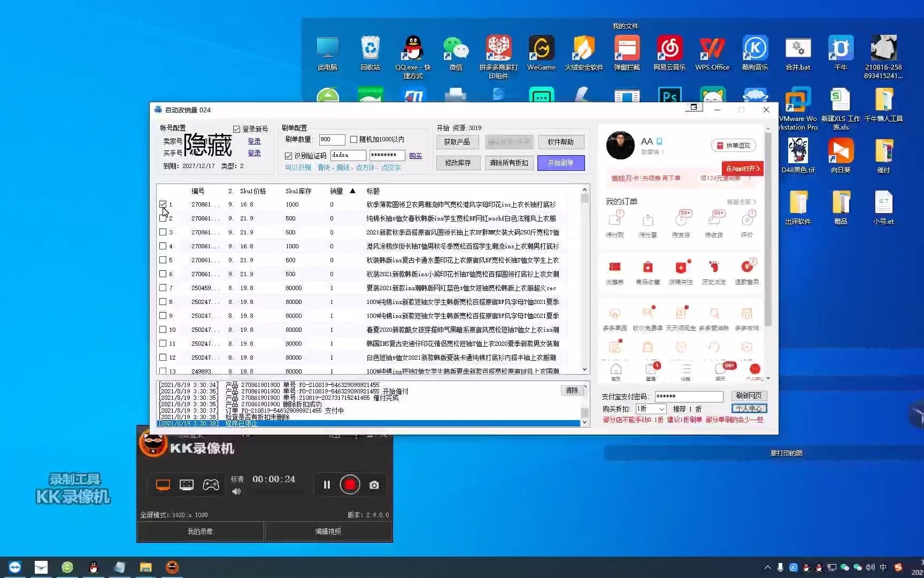Open 微信 desktop shortcut
Viewport: 924px width, 578px height.
[456, 54]
